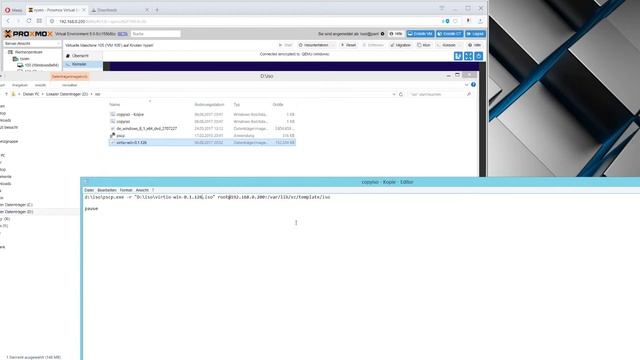Sort by Typ column header
Viewport: 640px width, 360px height.
(237, 105)
